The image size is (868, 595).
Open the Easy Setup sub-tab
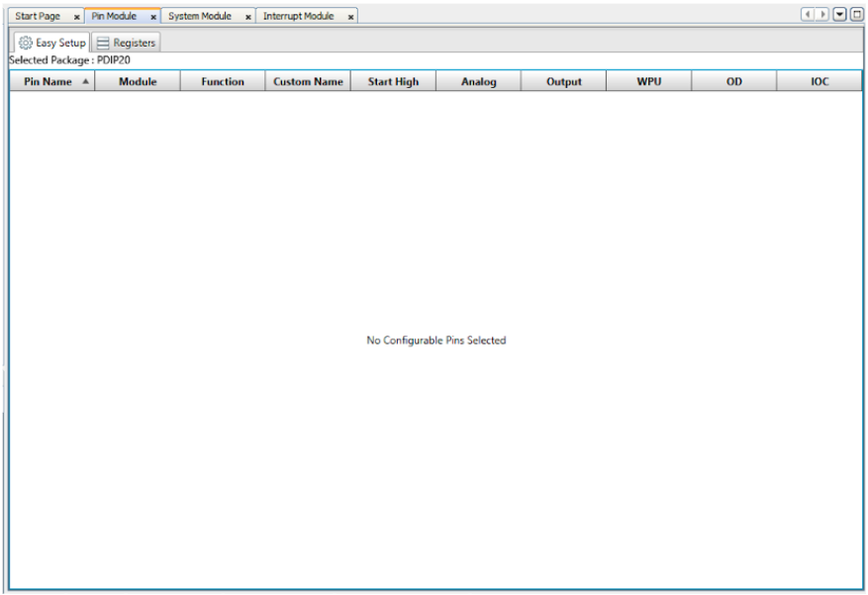point(52,43)
